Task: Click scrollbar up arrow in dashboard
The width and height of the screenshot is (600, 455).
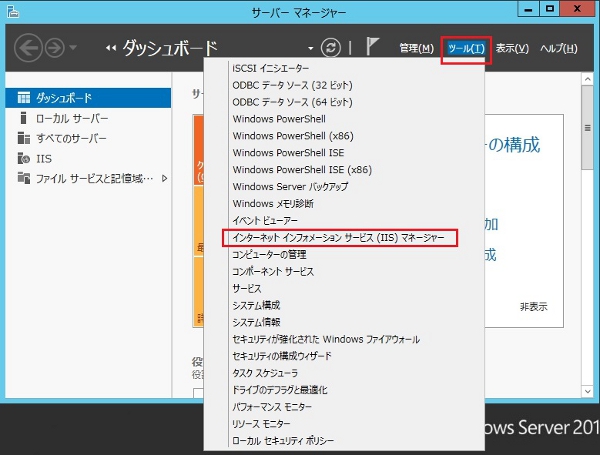Action: 587,79
